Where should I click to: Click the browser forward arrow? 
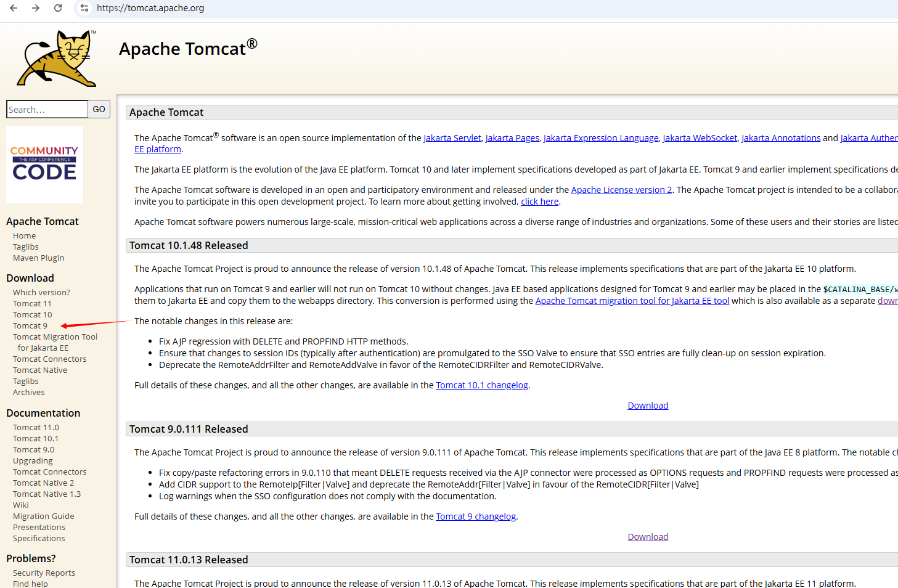click(x=36, y=8)
